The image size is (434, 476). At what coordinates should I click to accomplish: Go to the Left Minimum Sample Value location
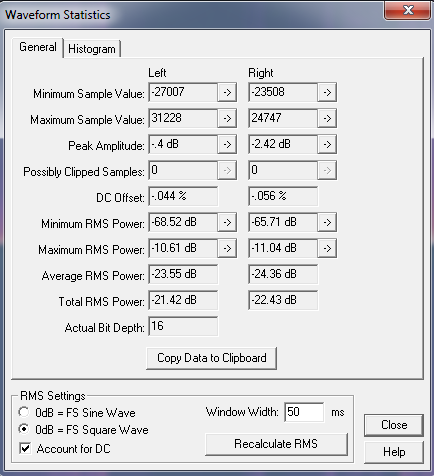click(227, 92)
